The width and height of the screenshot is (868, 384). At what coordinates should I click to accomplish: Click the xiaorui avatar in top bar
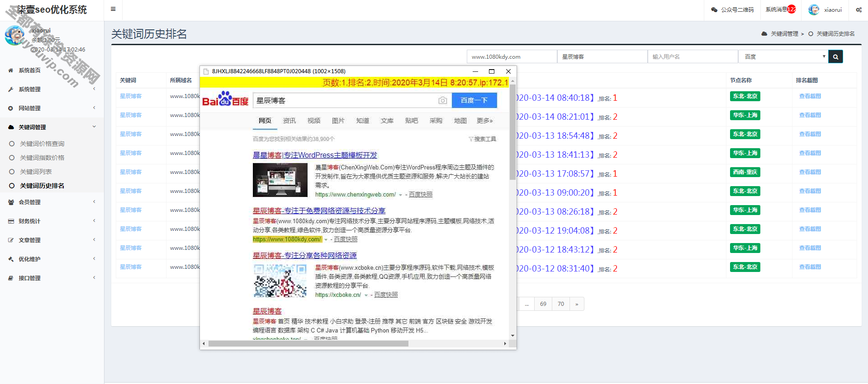pos(814,9)
